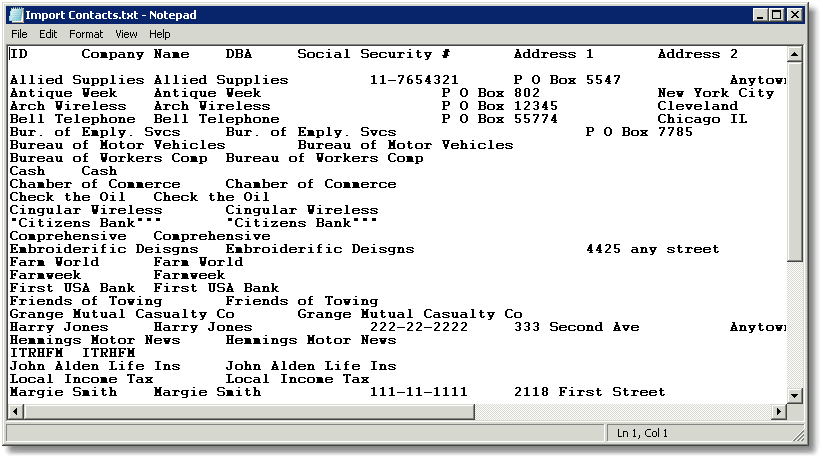The height and width of the screenshot is (460, 823).
Task: Open the File menu
Action: 19,34
